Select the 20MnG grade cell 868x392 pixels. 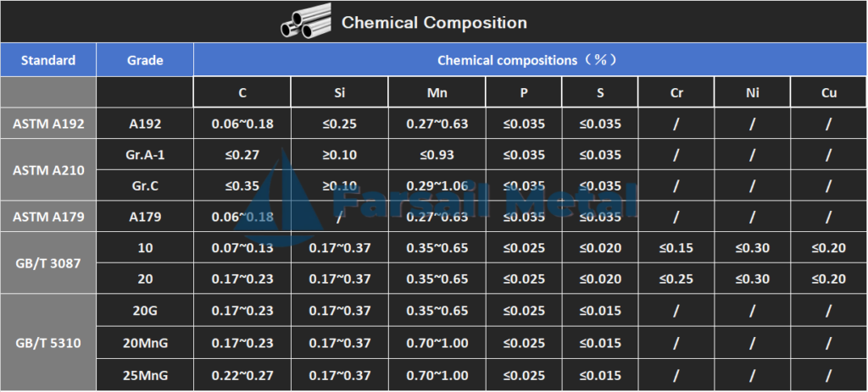[x=145, y=343]
